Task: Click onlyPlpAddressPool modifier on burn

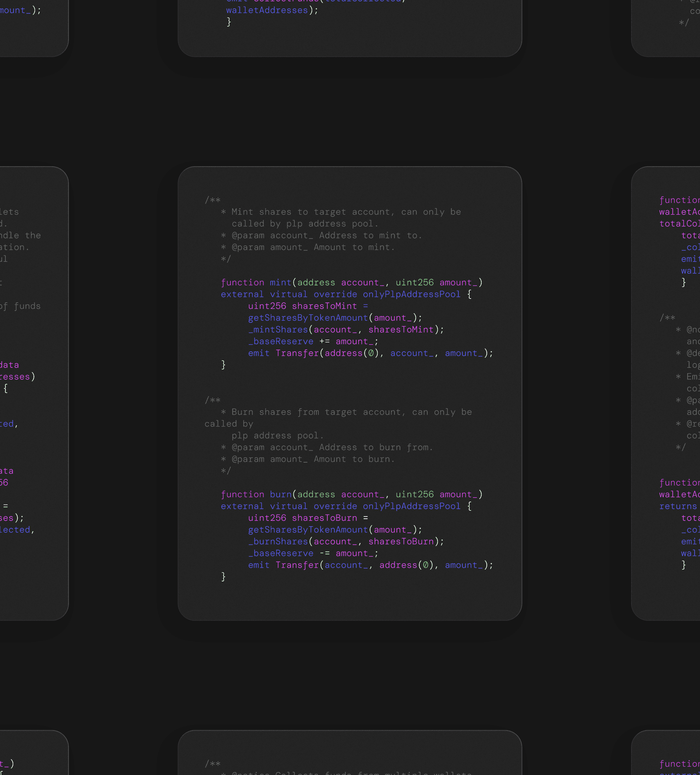Action: pyautogui.click(x=411, y=506)
